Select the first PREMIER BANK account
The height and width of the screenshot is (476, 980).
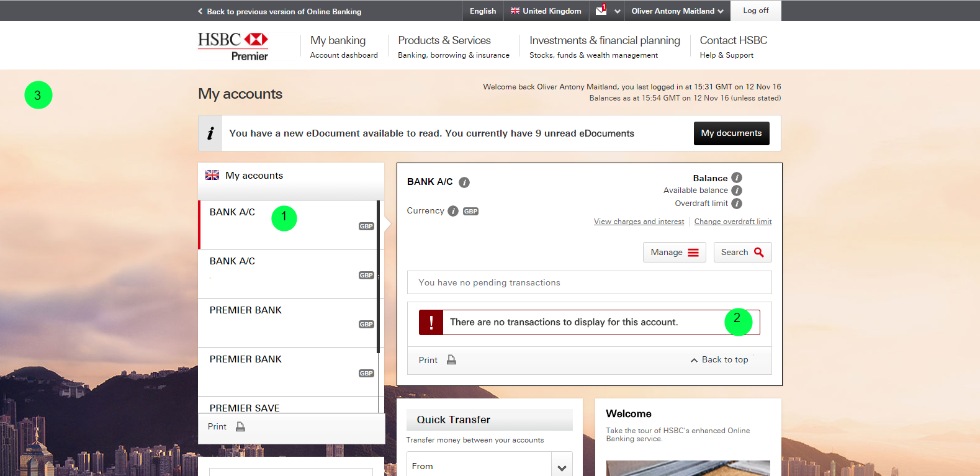[287, 323]
